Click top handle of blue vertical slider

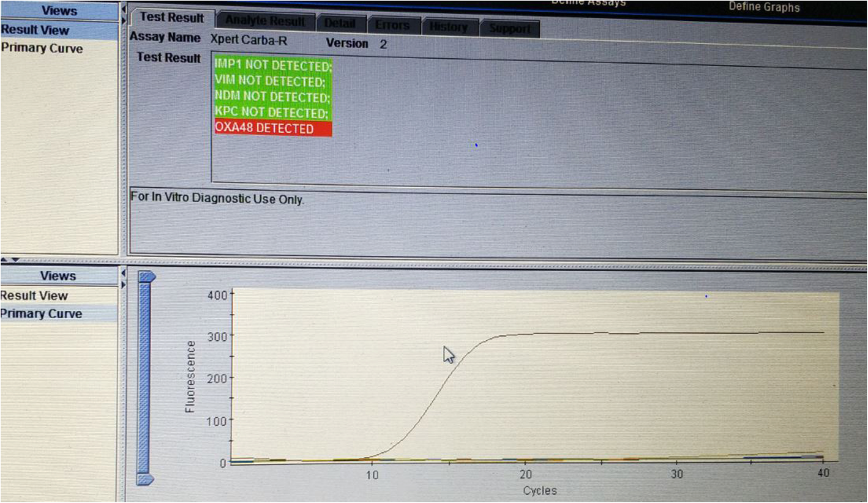coord(146,277)
